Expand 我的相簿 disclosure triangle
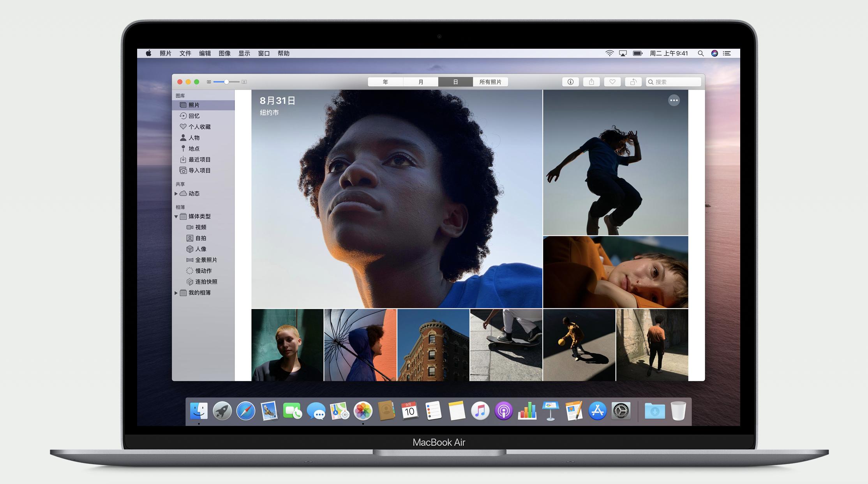The image size is (868, 484). click(176, 293)
